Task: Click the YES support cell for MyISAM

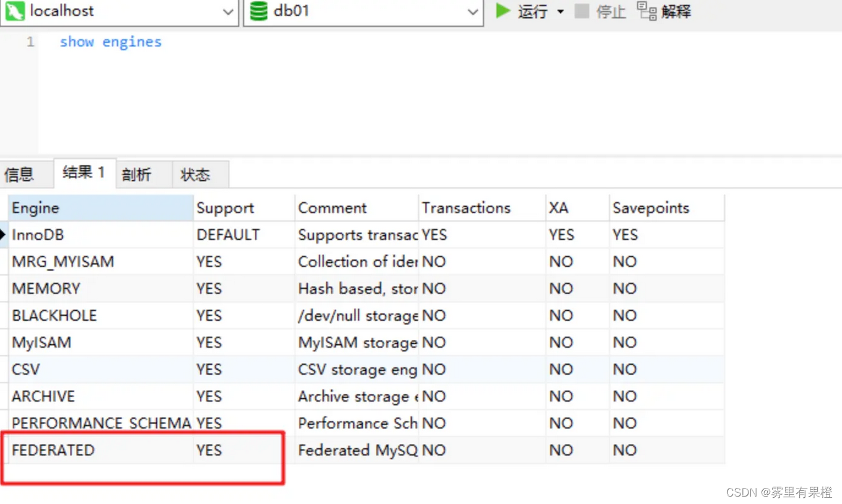Action: pos(244,342)
